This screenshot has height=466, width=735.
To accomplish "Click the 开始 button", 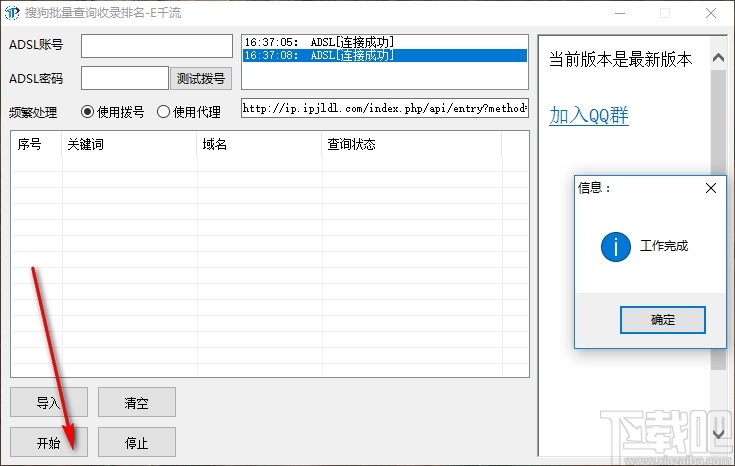I will click(49, 442).
